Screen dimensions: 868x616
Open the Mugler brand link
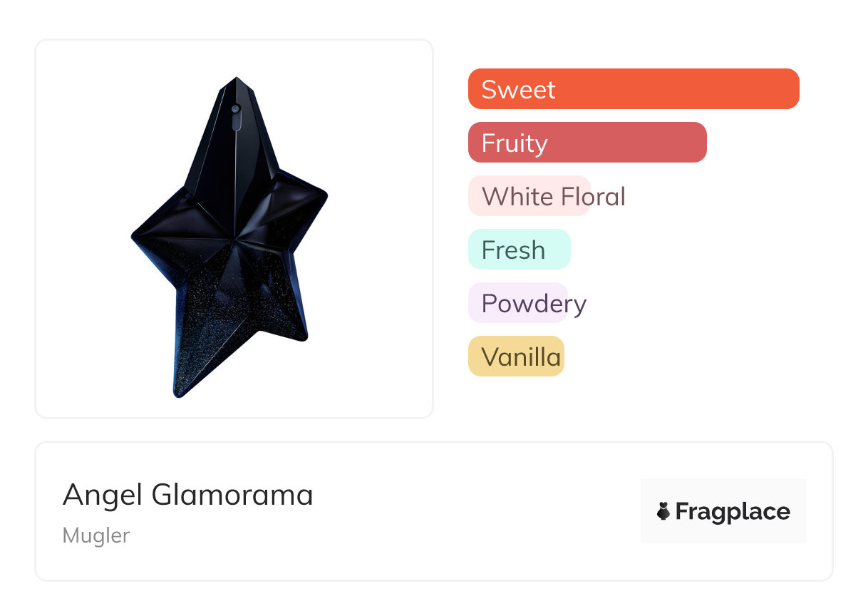click(96, 535)
